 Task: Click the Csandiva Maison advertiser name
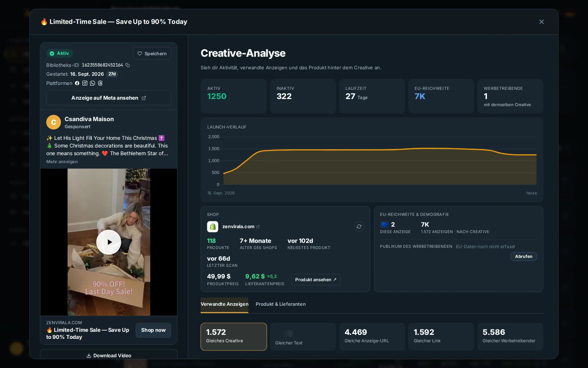[x=89, y=119]
